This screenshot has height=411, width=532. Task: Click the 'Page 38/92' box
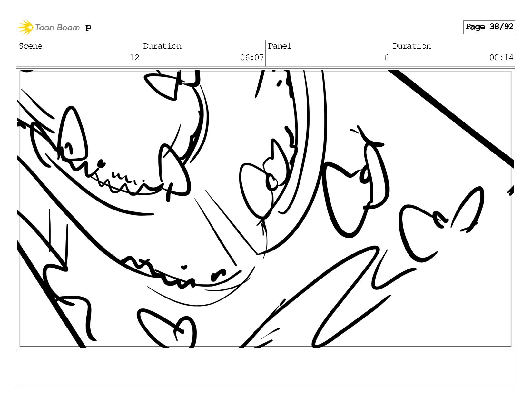point(489,27)
